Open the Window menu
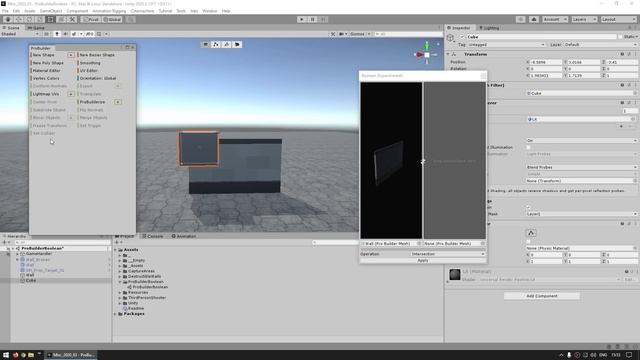The image size is (640, 360). pyautogui.click(x=210, y=11)
